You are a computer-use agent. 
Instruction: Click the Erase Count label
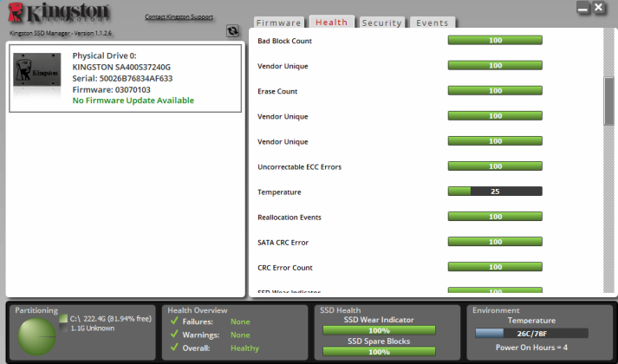tap(277, 91)
